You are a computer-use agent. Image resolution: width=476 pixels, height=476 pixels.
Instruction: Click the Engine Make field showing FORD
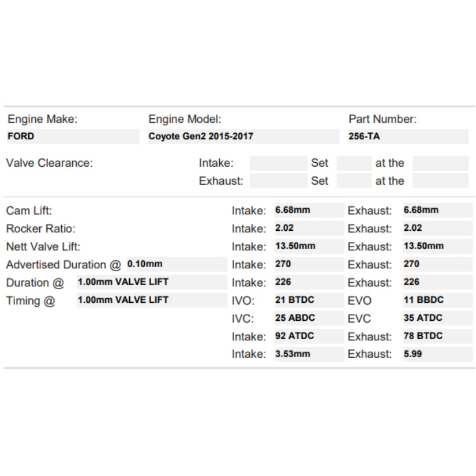point(72,137)
